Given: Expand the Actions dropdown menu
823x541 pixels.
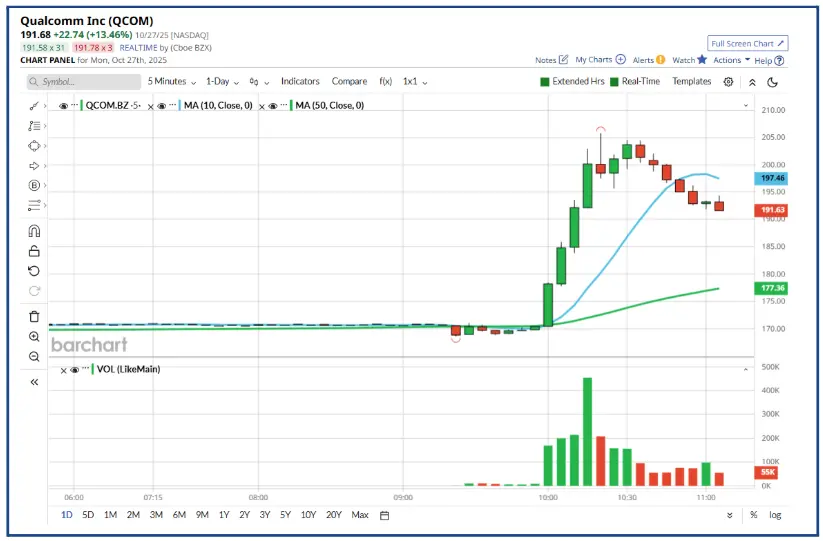Looking at the screenshot, I should (731, 60).
